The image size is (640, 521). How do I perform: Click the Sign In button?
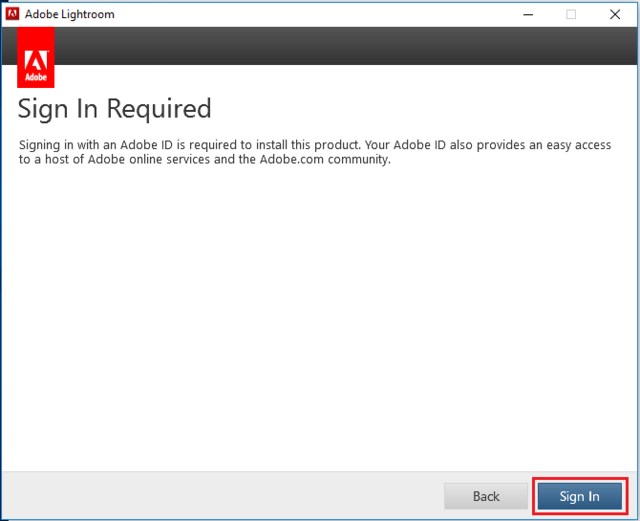tap(579, 496)
